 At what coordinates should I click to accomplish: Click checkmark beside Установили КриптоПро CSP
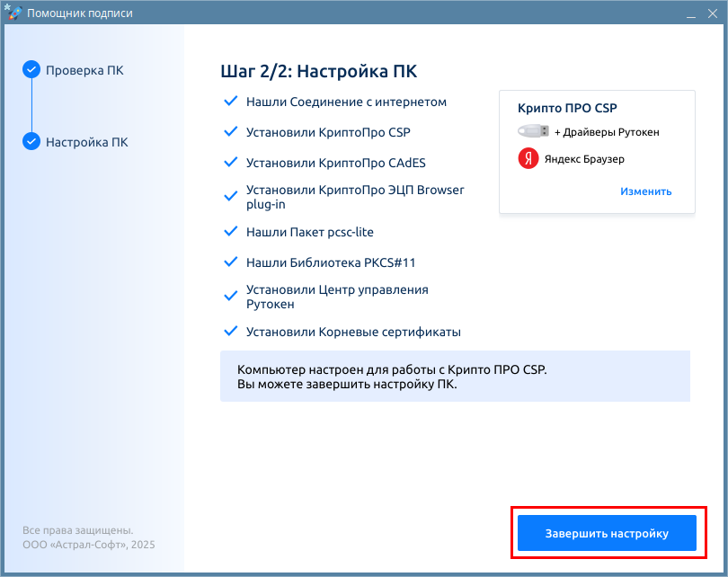click(231, 132)
